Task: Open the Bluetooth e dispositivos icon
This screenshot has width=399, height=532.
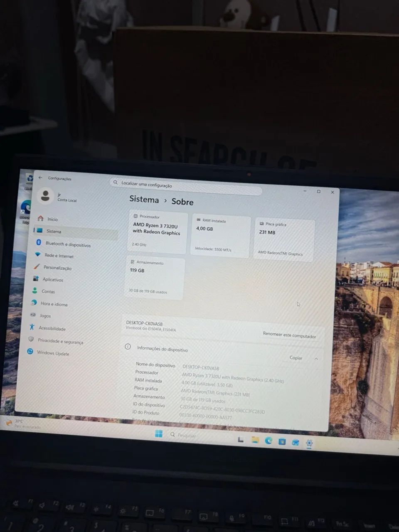Action: [x=38, y=242]
